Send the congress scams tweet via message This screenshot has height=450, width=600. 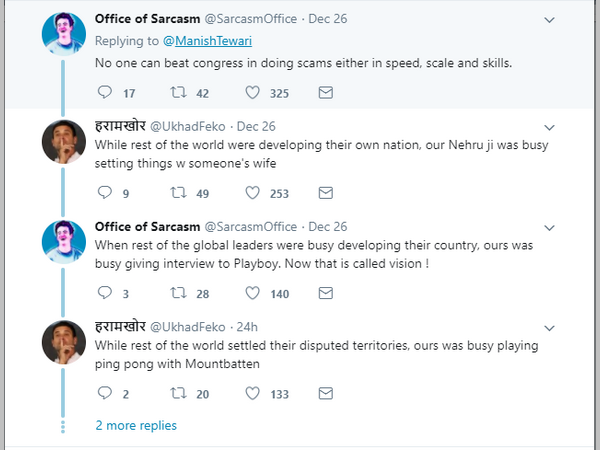tap(325, 93)
